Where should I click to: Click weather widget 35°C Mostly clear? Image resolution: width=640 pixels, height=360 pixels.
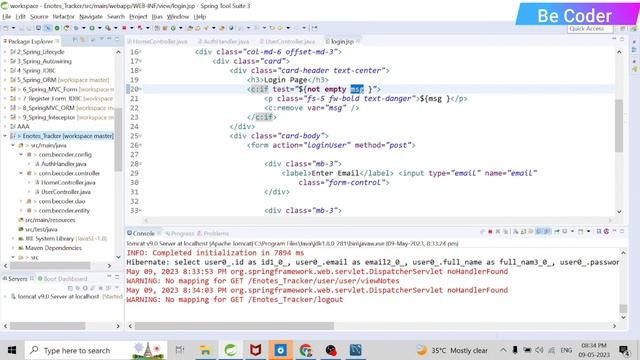coord(452,350)
